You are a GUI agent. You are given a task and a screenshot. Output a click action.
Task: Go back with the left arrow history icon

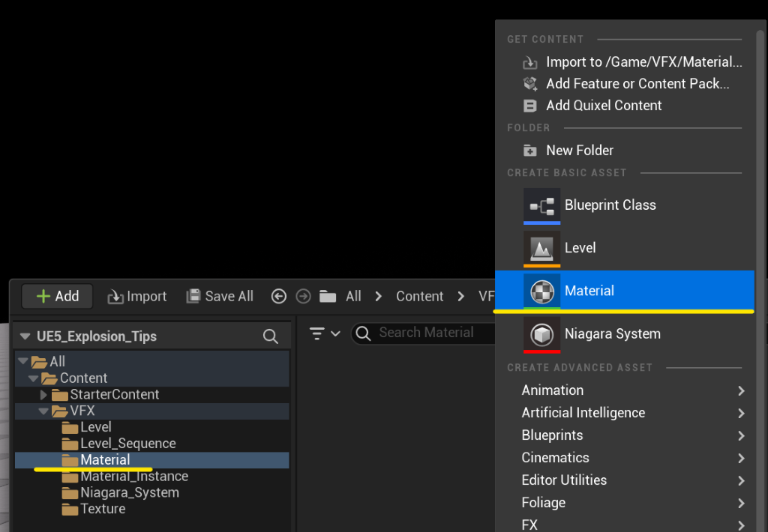point(279,296)
